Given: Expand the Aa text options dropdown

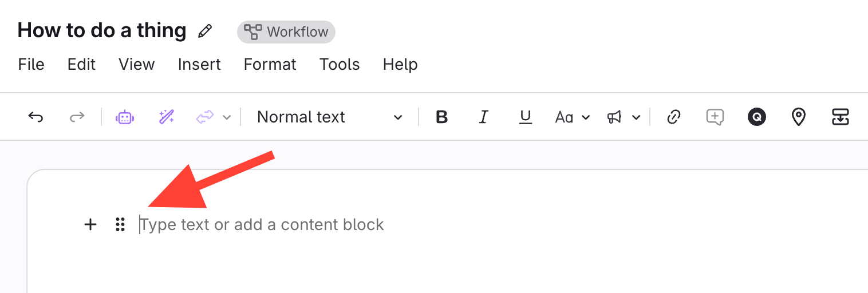Looking at the screenshot, I should click(x=572, y=117).
